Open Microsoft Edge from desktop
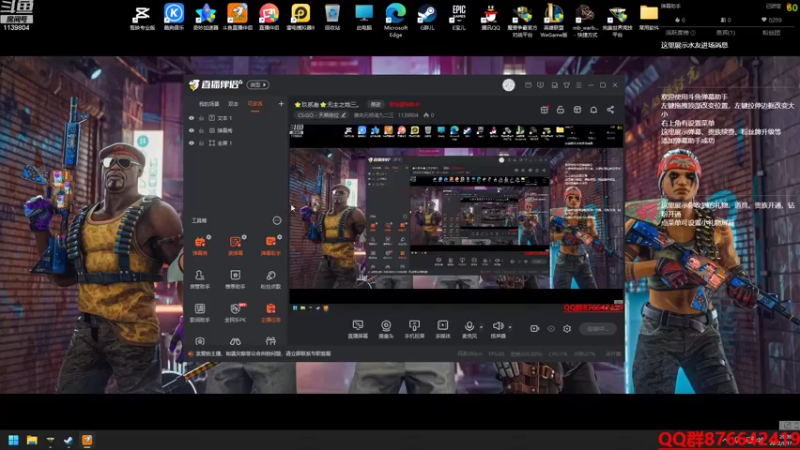 [x=395, y=19]
